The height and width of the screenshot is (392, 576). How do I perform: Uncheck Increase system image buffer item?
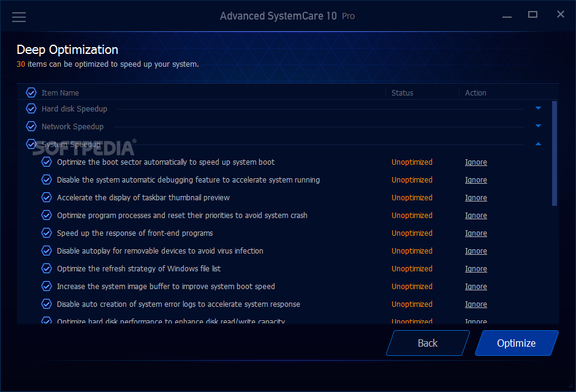pyautogui.click(x=47, y=286)
